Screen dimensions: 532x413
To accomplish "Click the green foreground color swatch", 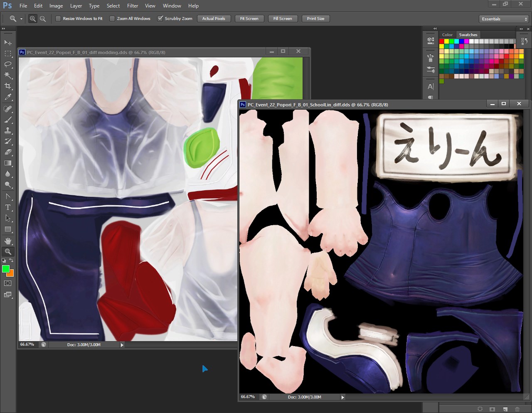I will pyautogui.click(x=5, y=269).
